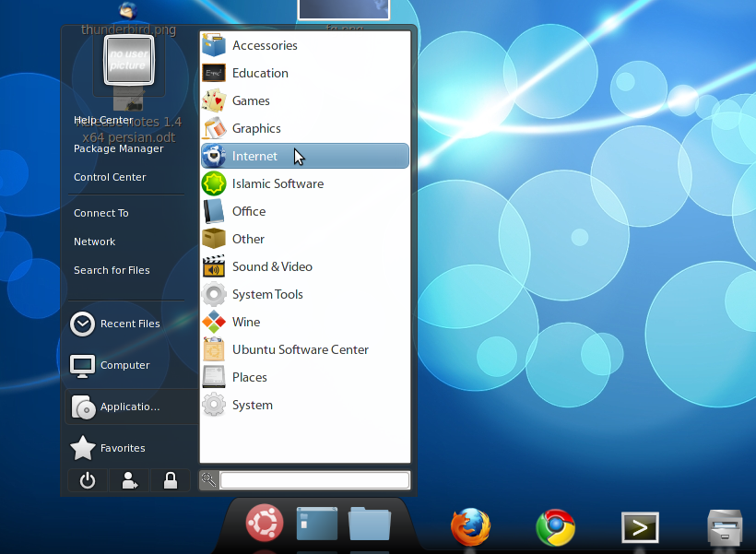Viewport: 756px width, 554px height.
Task: Click the Office book icon
Action: tap(214, 211)
